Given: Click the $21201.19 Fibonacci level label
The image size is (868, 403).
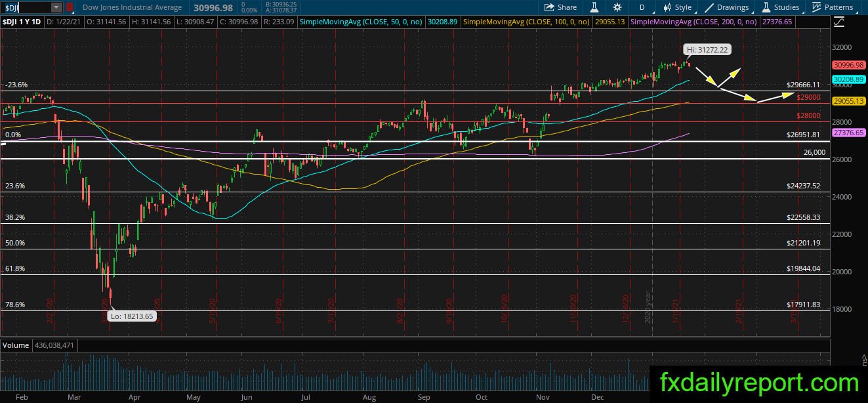Looking at the screenshot, I should pos(803,243).
